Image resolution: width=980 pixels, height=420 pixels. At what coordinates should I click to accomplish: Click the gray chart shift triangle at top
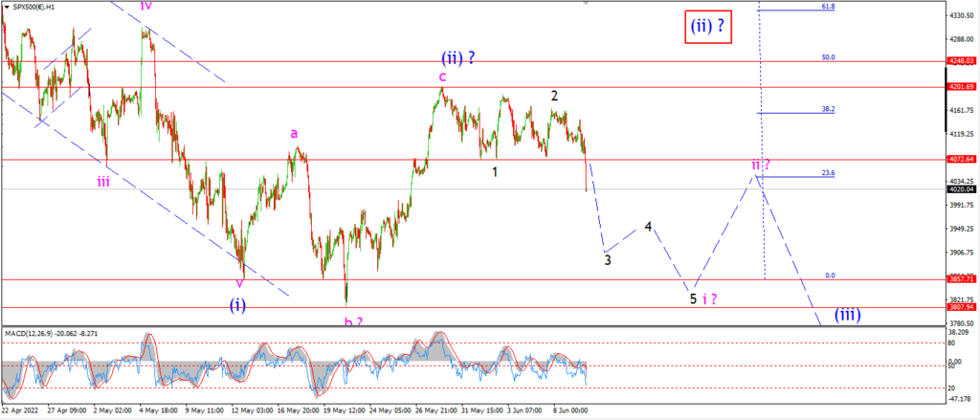(586, 3)
